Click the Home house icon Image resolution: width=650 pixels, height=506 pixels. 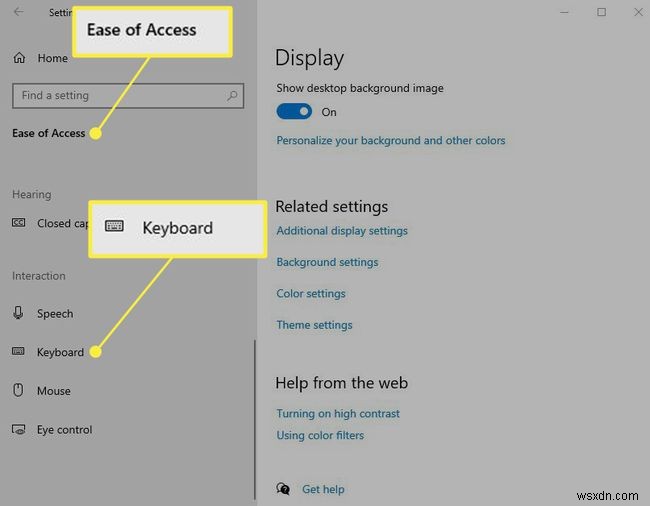[19, 58]
